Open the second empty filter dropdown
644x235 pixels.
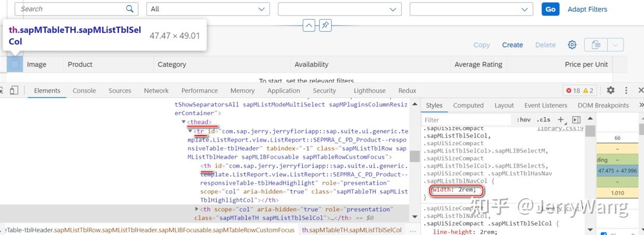coord(340,9)
